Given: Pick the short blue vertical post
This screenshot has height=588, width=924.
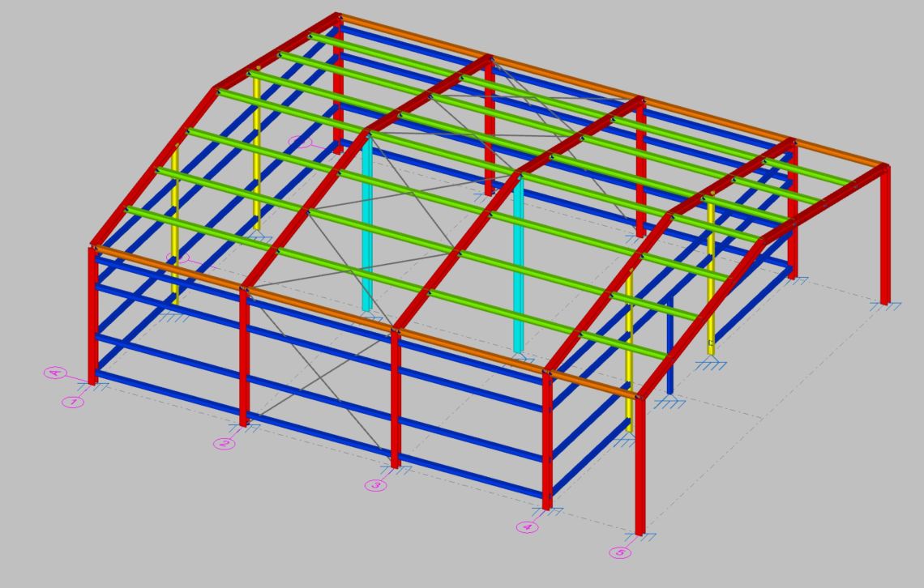Looking at the screenshot, I should click(x=669, y=348).
